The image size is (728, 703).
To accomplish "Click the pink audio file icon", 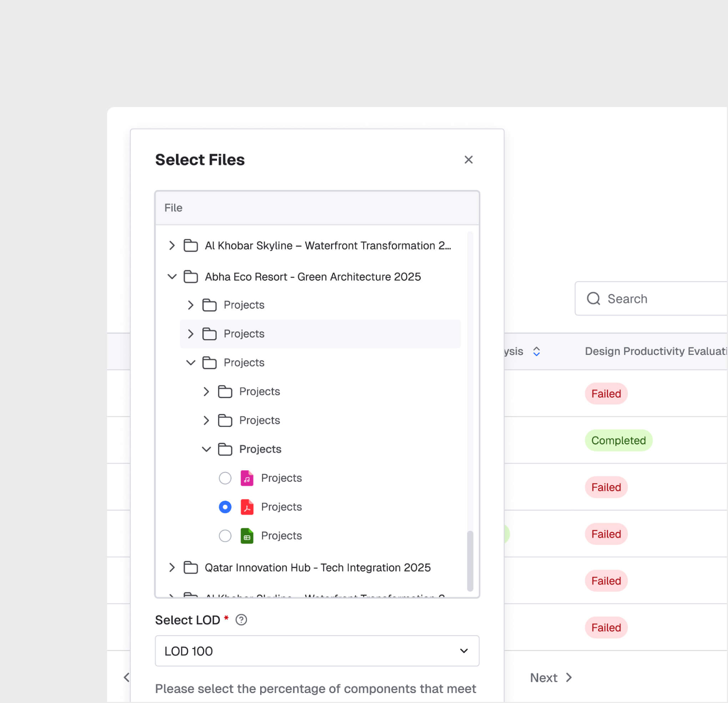I will [x=247, y=478].
